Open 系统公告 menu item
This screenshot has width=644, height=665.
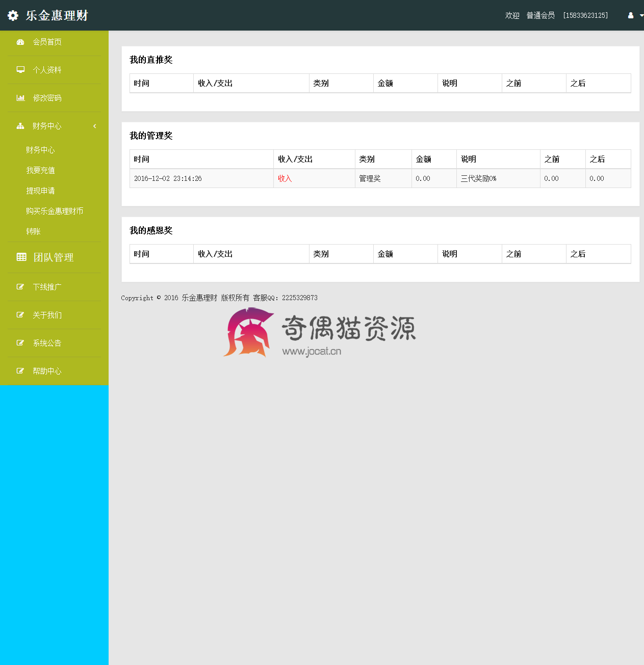(47, 343)
